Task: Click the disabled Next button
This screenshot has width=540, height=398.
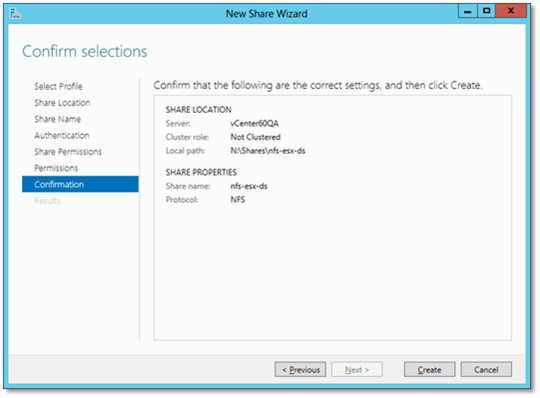Action: pyautogui.click(x=357, y=369)
